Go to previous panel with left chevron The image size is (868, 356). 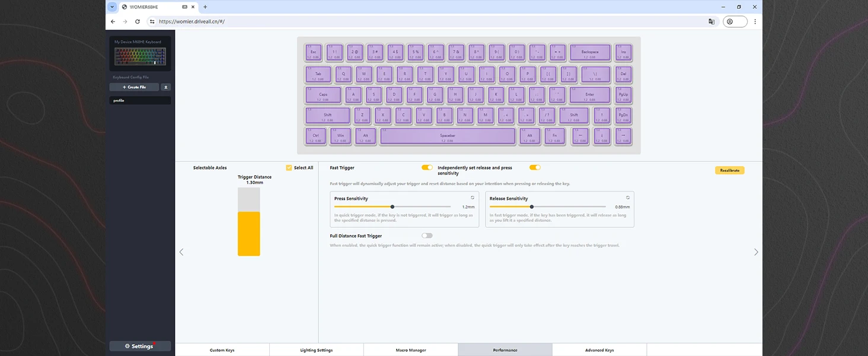(181, 252)
